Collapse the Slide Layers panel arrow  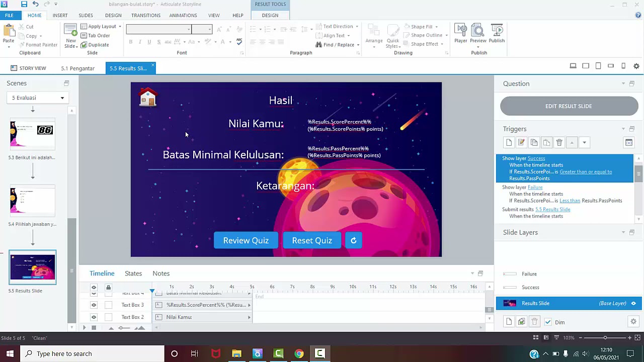(623, 232)
